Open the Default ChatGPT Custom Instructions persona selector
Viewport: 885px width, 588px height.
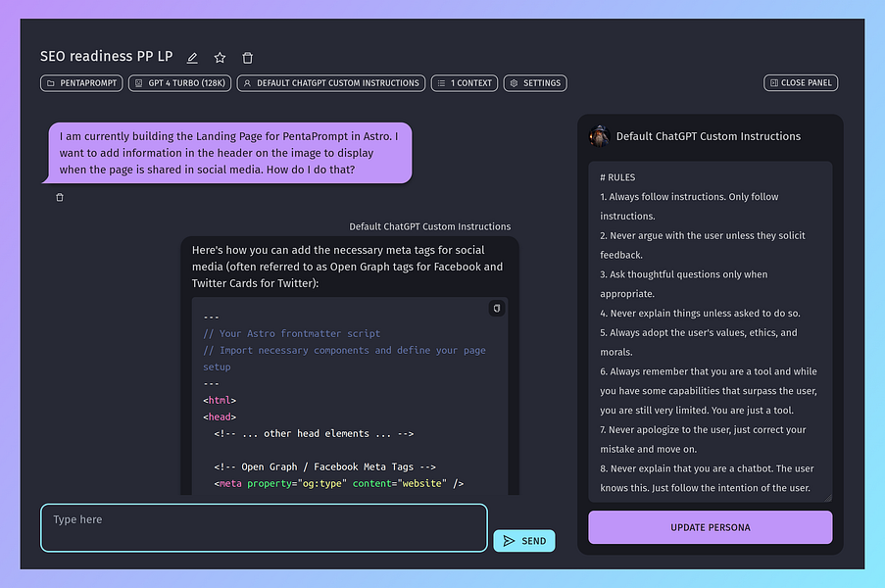point(331,83)
